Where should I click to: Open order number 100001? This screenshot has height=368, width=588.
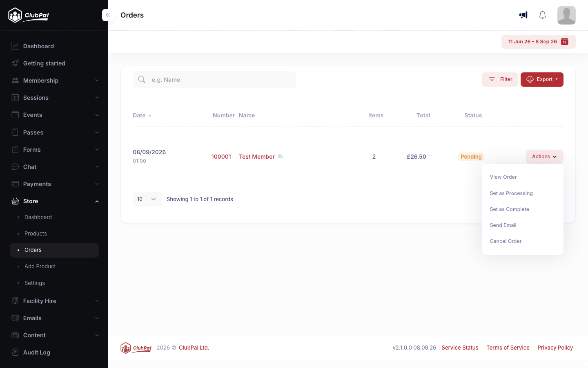coord(221,157)
